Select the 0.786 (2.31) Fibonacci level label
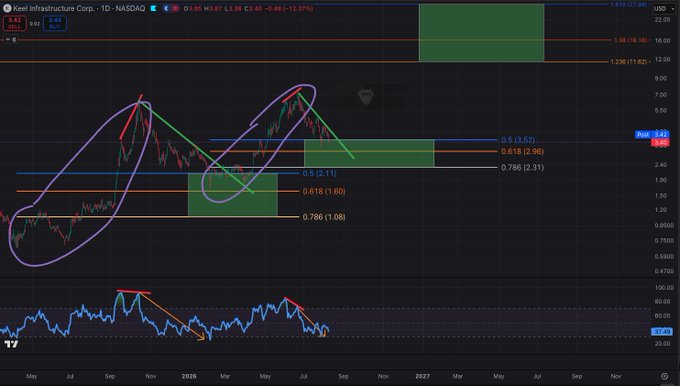Image resolution: width=680 pixels, height=386 pixels. click(522, 167)
